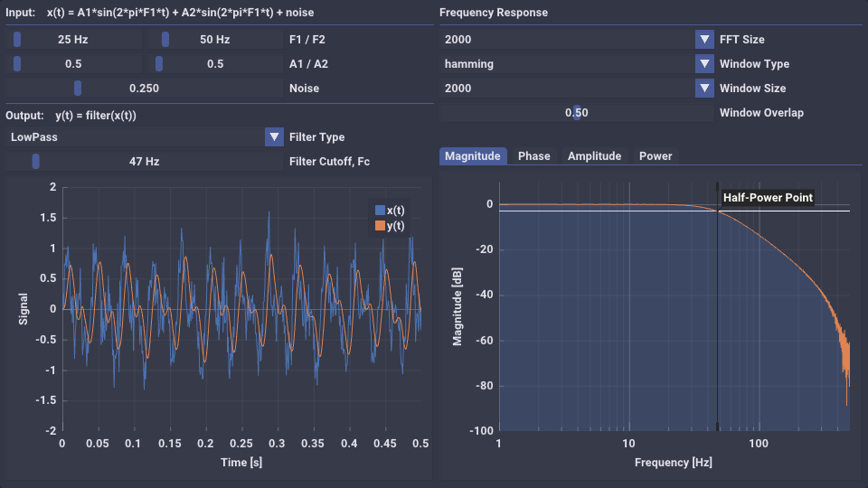Image resolution: width=868 pixels, height=488 pixels.
Task: Select the Amplitude tab
Action: point(594,156)
